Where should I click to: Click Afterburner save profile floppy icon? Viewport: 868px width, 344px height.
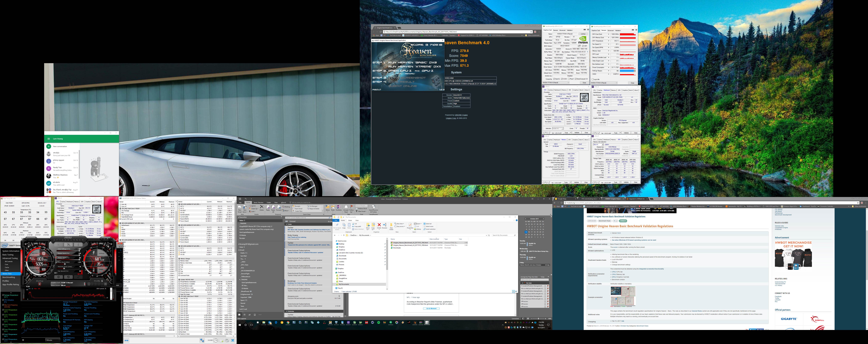point(105,284)
